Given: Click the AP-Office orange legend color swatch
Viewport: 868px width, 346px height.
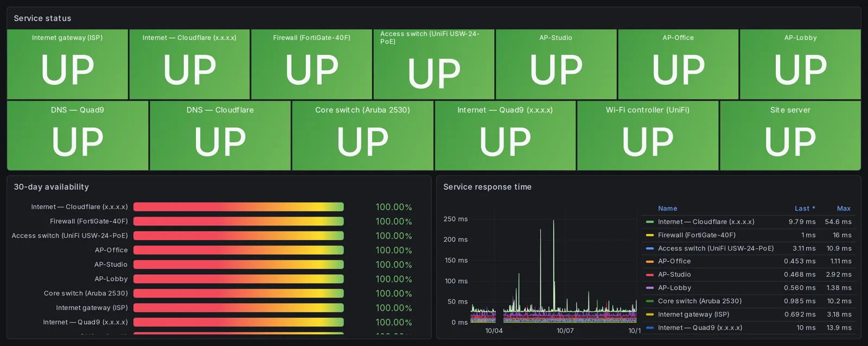Looking at the screenshot, I should click(x=649, y=261).
